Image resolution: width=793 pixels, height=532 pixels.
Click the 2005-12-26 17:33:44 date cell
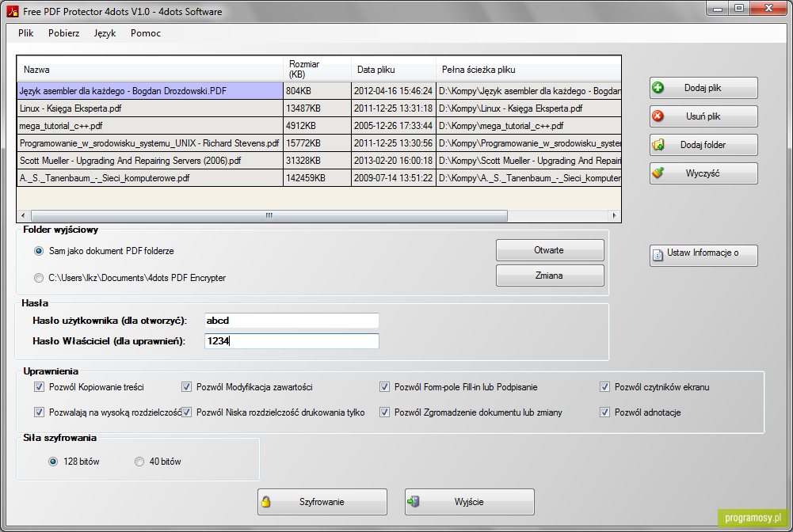coord(394,126)
